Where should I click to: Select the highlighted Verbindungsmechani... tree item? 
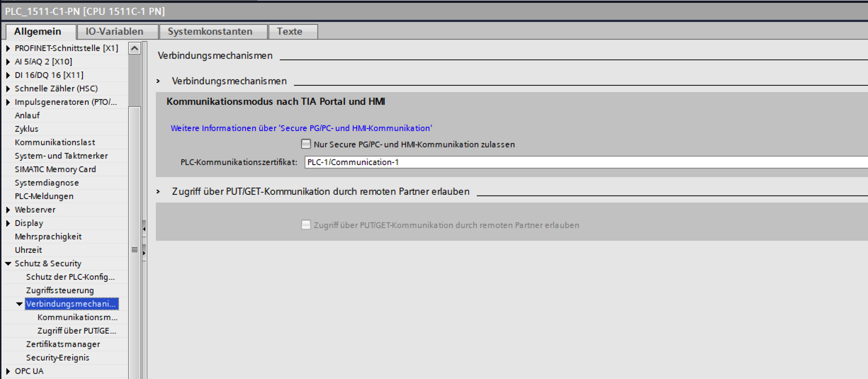pos(72,304)
